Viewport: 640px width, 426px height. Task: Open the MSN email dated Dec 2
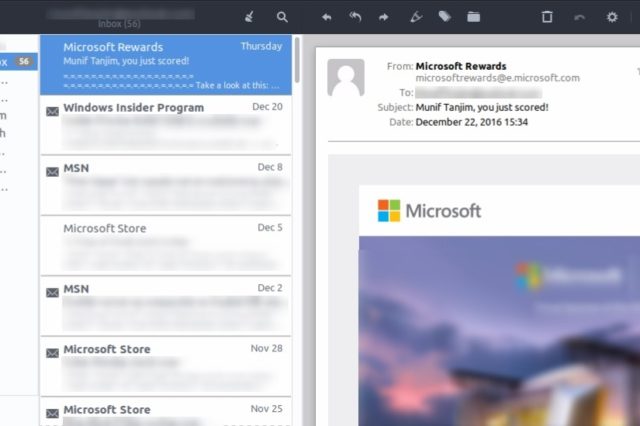166,306
